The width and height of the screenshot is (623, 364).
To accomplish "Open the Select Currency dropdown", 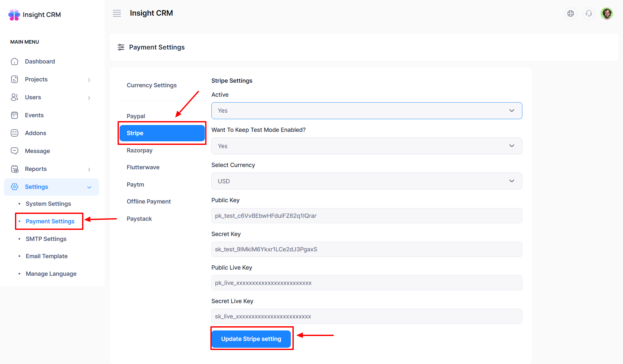I will 366,181.
